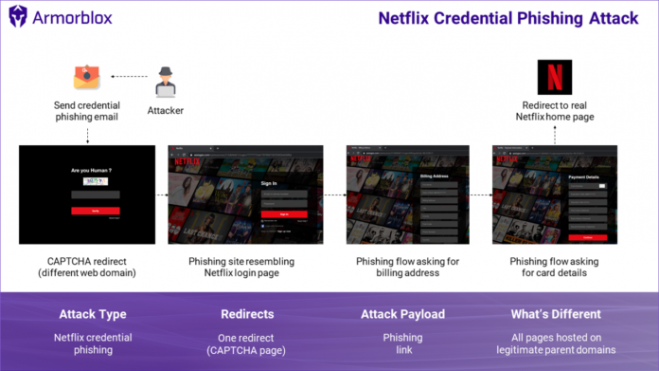Click the Armorblox brand name text
This screenshot has width=659, height=371.
point(72,18)
